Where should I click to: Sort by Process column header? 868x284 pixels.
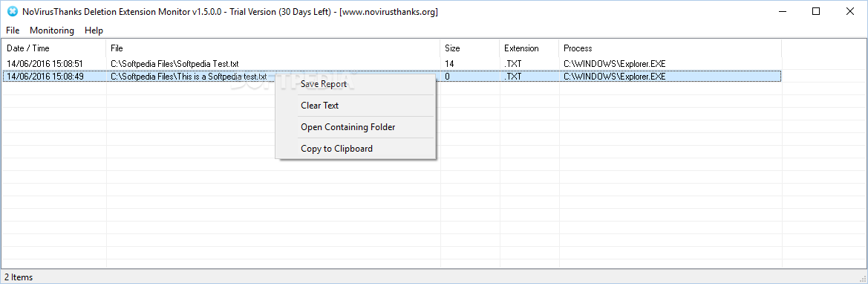coord(670,48)
